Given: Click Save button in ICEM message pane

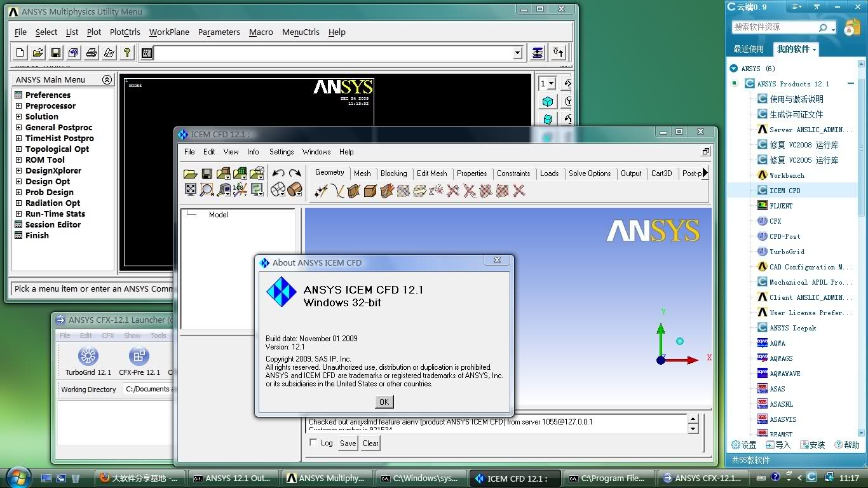Looking at the screenshot, I should click(x=348, y=444).
